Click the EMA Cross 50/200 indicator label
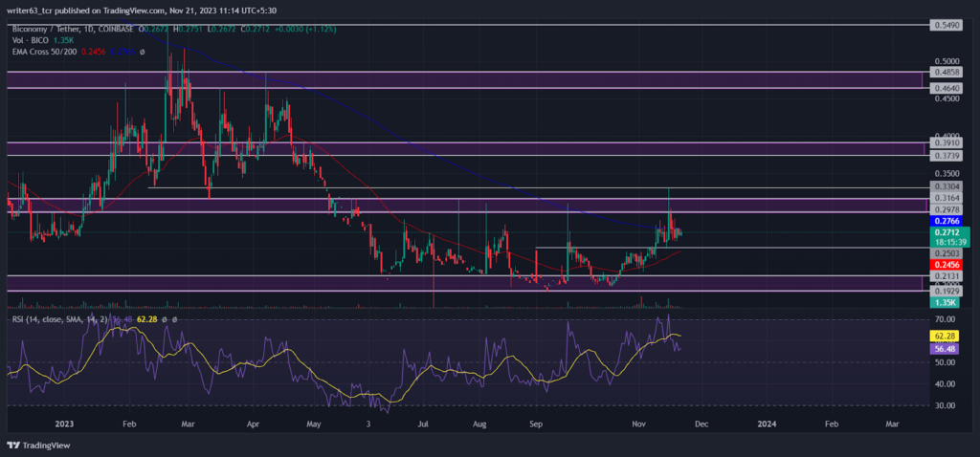The image size is (980, 457). tap(44, 52)
